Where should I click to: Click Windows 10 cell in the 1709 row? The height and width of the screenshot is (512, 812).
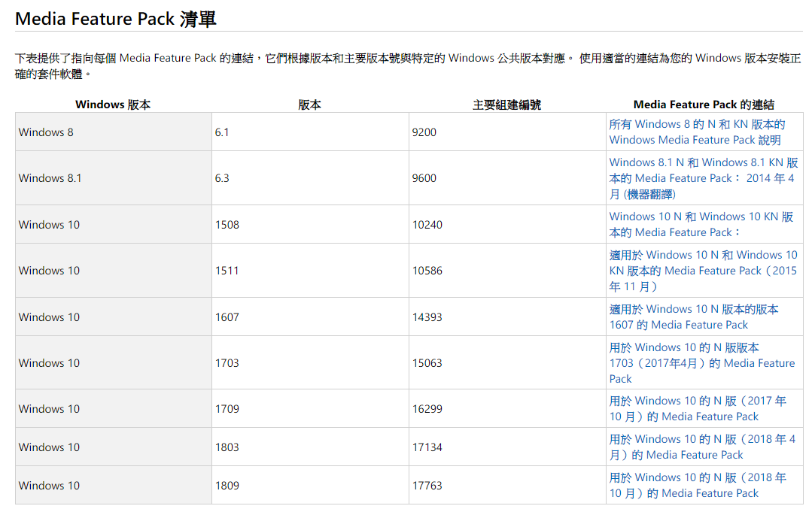point(114,408)
